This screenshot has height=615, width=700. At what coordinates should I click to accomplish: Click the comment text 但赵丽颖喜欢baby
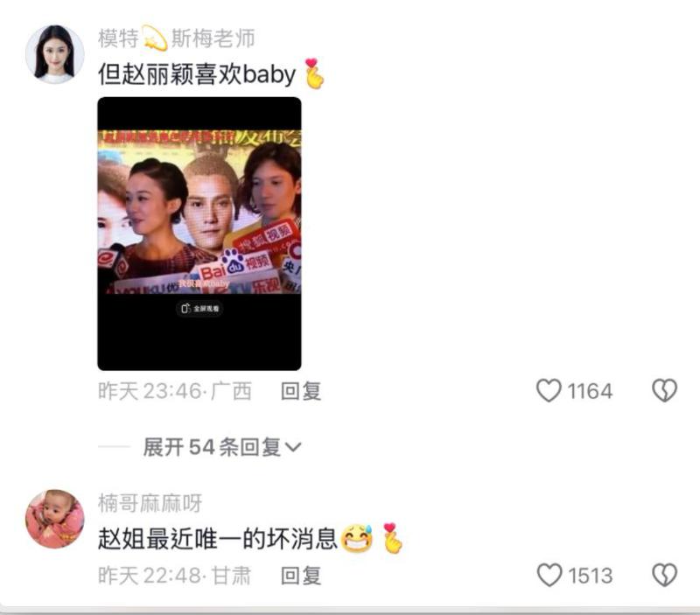tap(197, 73)
